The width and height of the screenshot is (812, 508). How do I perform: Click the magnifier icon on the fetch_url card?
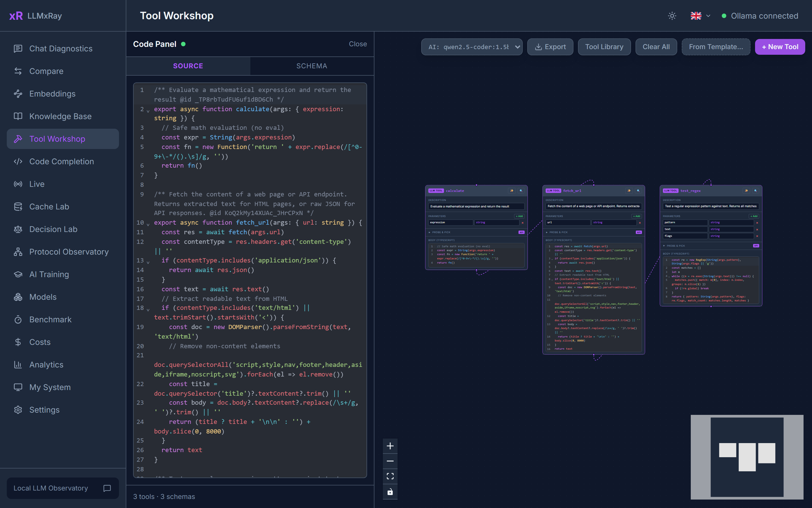[638, 190]
